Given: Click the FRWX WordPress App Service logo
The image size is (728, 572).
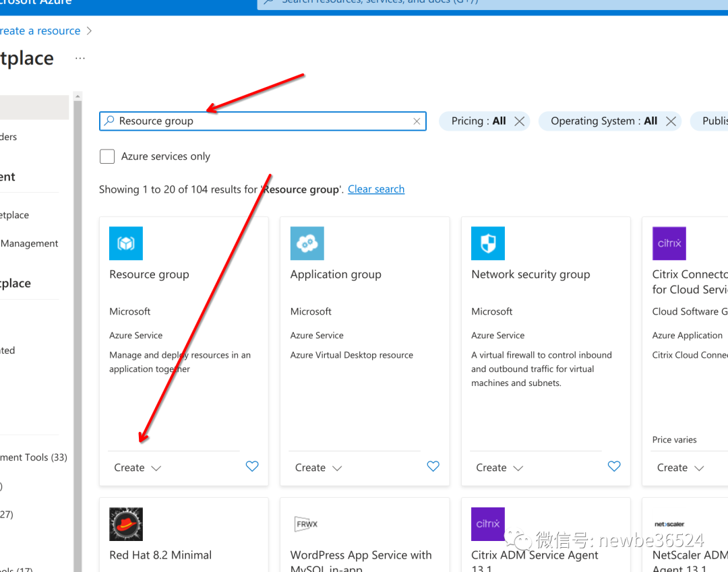Looking at the screenshot, I should [x=307, y=524].
